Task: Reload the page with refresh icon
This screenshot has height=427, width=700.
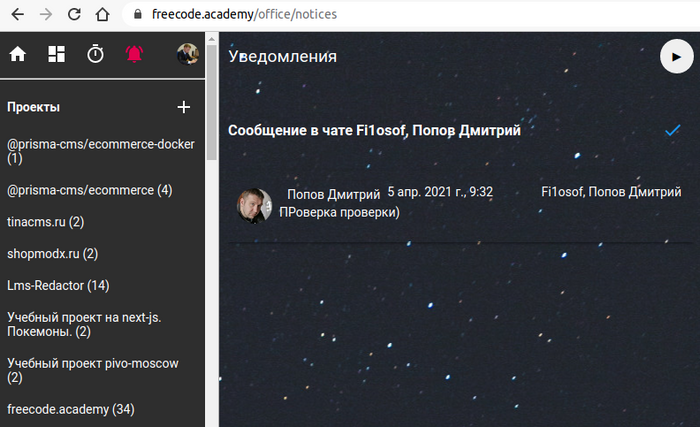Action: point(74,14)
